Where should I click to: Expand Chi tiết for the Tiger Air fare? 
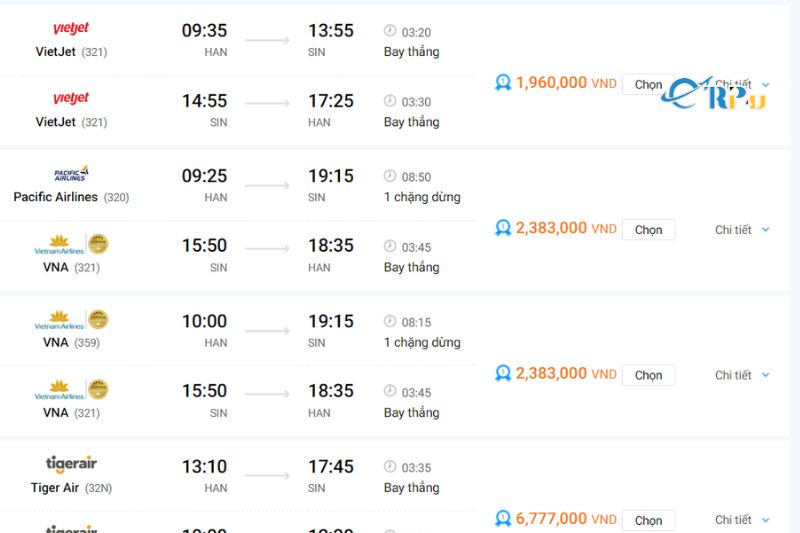[x=742, y=520]
